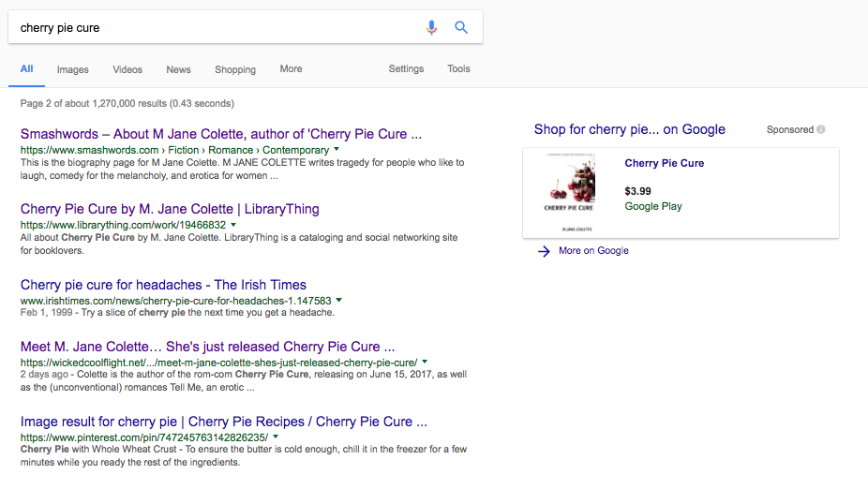Open the More search categories menu
868x489 pixels.
coord(291,69)
